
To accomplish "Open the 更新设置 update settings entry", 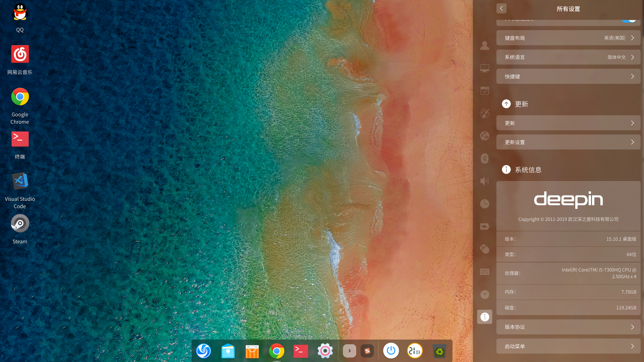I will [x=568, y=142].
